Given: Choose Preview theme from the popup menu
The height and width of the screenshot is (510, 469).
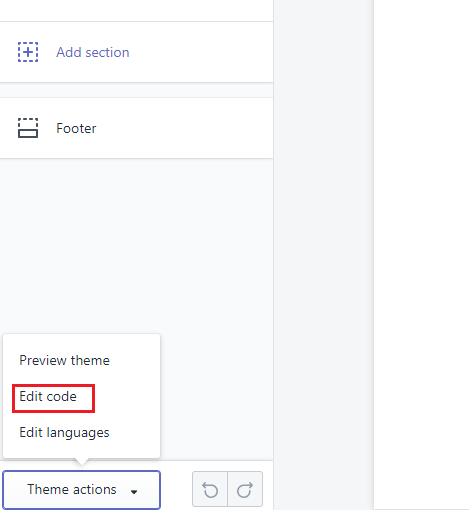Looking at the screenshot, I should coord(64,360).
